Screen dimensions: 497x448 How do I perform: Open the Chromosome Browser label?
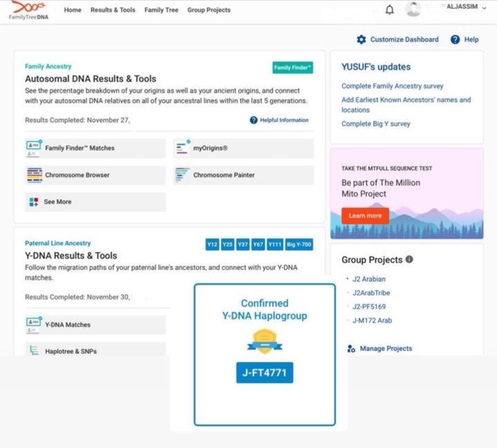(77, 175)
